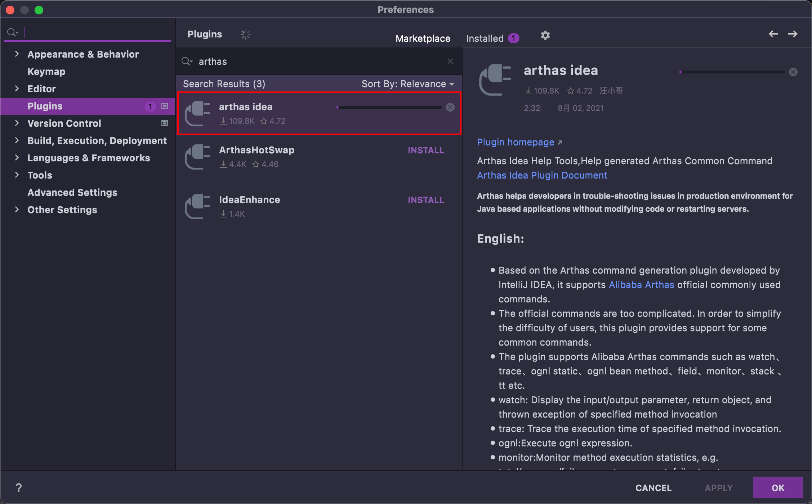Select the Marketplace tab
This screenshot has height=504, width=812.
423,38
